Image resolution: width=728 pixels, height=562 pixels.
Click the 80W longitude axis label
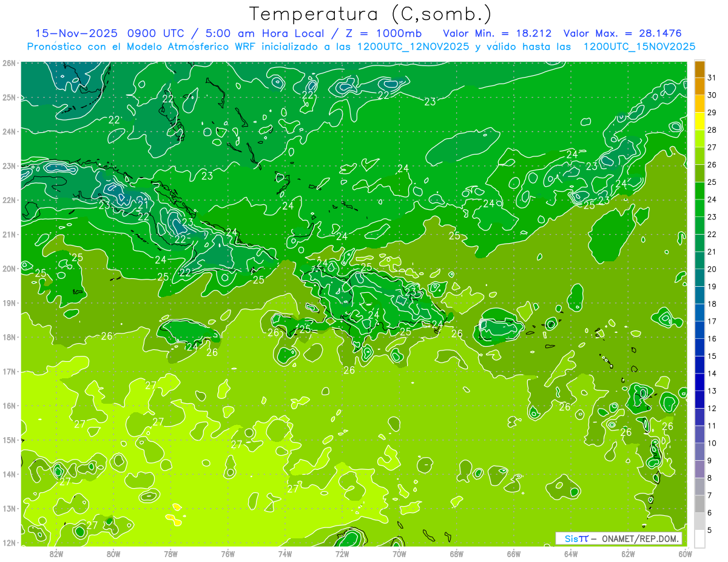(113, 553)
